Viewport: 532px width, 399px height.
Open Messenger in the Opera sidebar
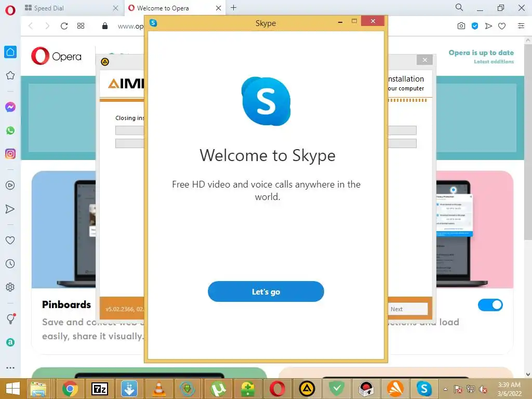(10, 107)
